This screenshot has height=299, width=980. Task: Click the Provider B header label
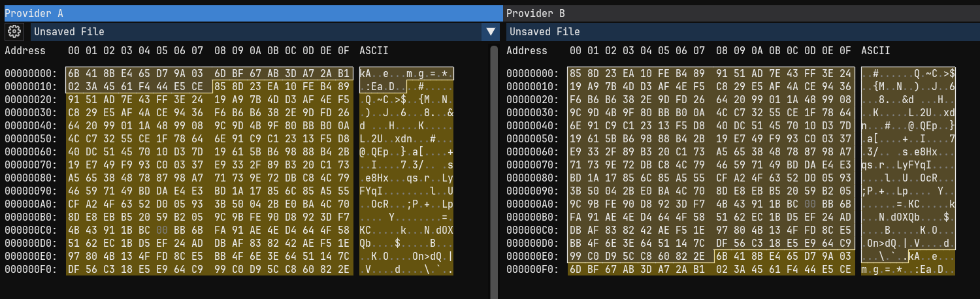tap(536, 13)
